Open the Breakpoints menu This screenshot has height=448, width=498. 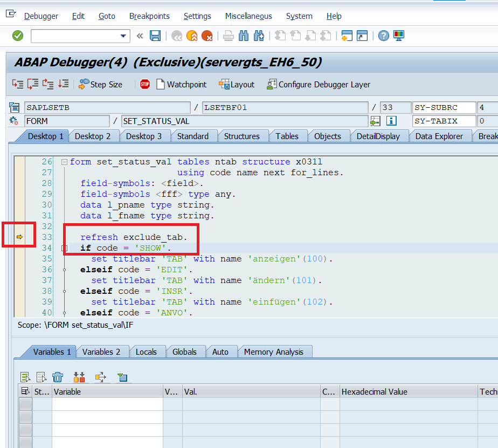click(149, 16)
